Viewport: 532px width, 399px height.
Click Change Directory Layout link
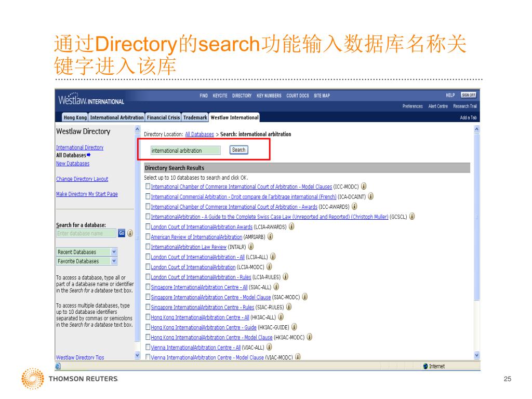(82, 179)
